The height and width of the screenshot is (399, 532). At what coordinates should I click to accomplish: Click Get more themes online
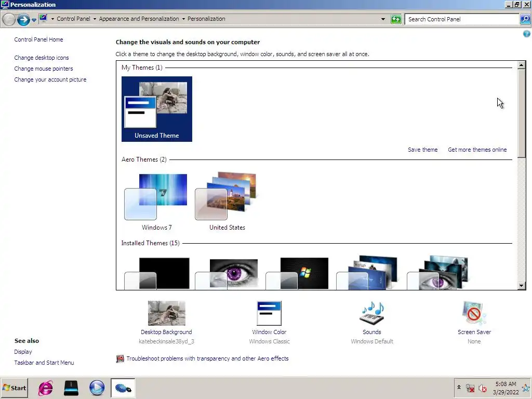[477, 150]
